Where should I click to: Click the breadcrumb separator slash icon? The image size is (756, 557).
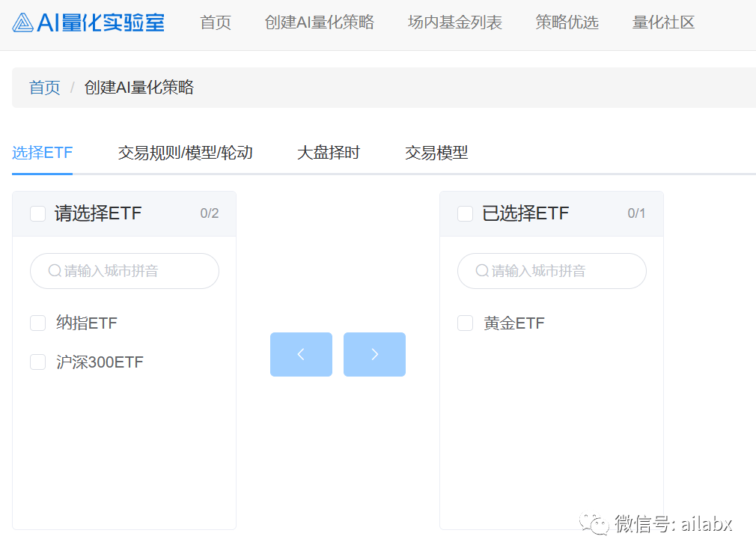tap(72, 87)
